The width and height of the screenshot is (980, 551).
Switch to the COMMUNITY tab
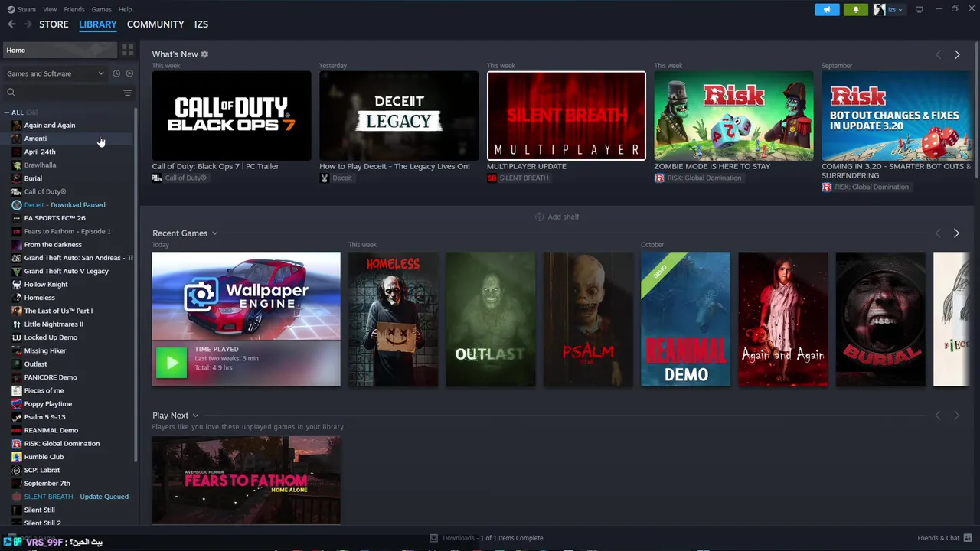click(x=155, y=24)
